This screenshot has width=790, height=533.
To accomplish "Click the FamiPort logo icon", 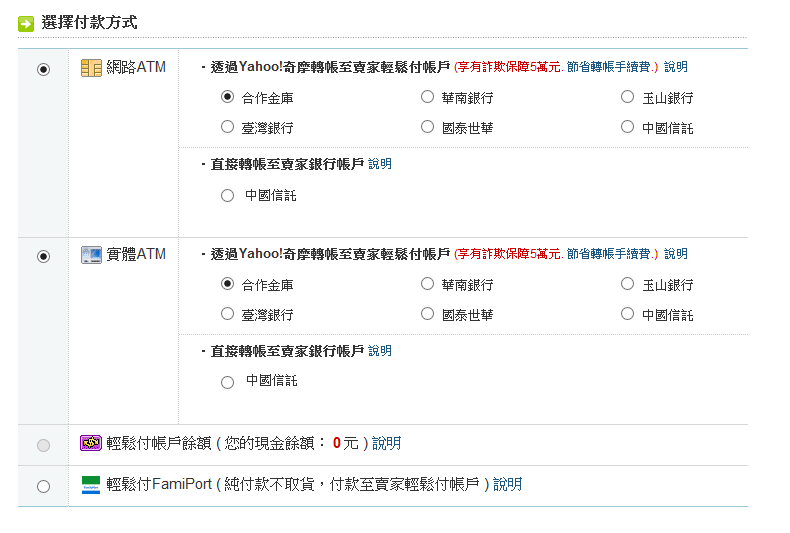I will 91,485.
